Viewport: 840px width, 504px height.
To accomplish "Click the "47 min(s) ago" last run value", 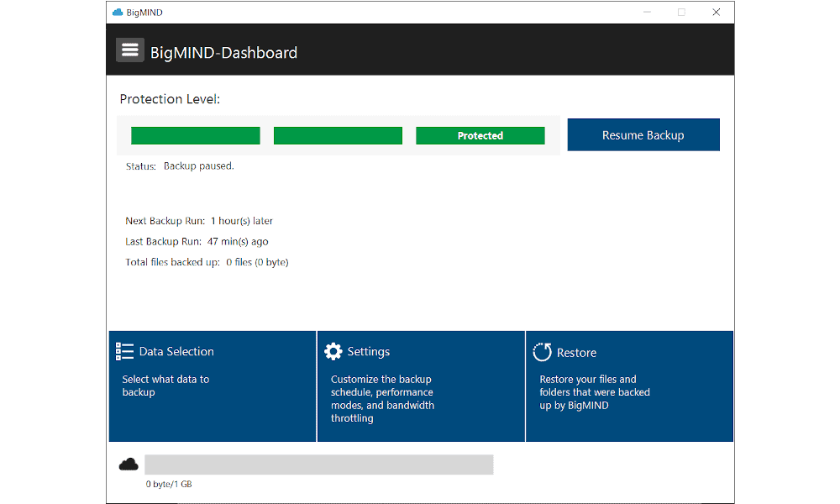I will [238, 242].
